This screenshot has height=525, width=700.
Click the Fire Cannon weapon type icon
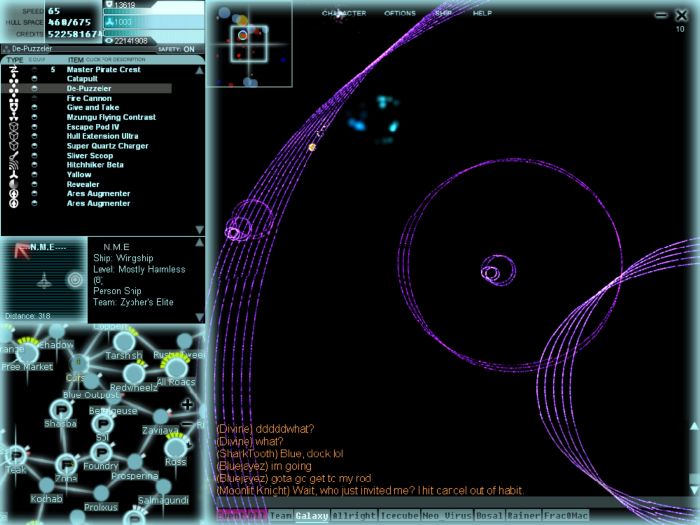pyautogui.click(x=14, y=98)
